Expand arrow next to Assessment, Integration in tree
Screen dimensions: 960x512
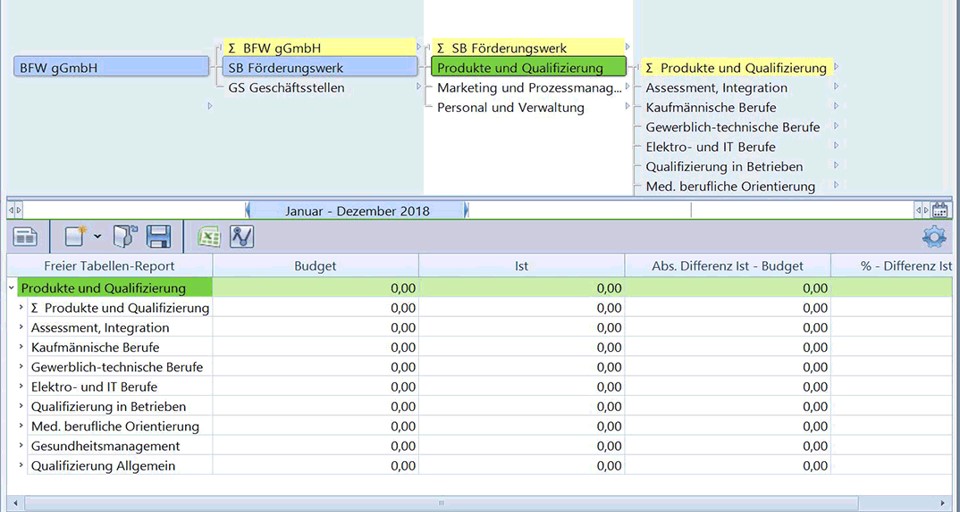pos(836,86)
